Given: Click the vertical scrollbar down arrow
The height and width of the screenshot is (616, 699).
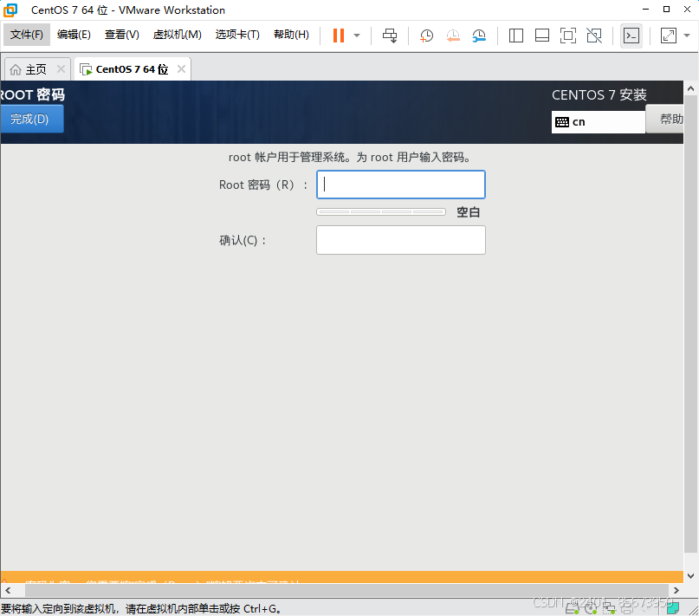Looking at the screenshot, I should pyautogui.click(x=690, y=576).
